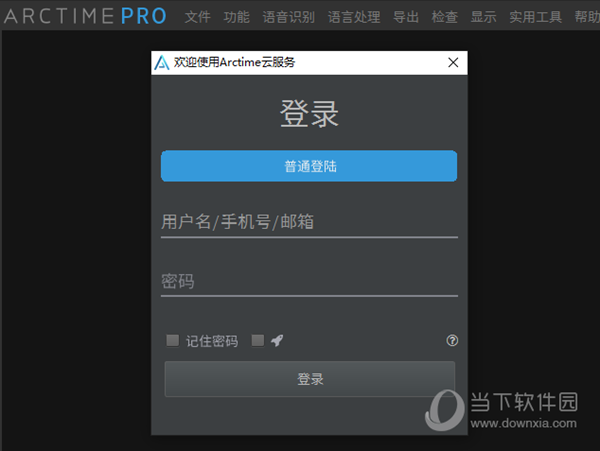Open the 实用工具 menu
Screen dimensions: 600x451
(x=535, y=17)
